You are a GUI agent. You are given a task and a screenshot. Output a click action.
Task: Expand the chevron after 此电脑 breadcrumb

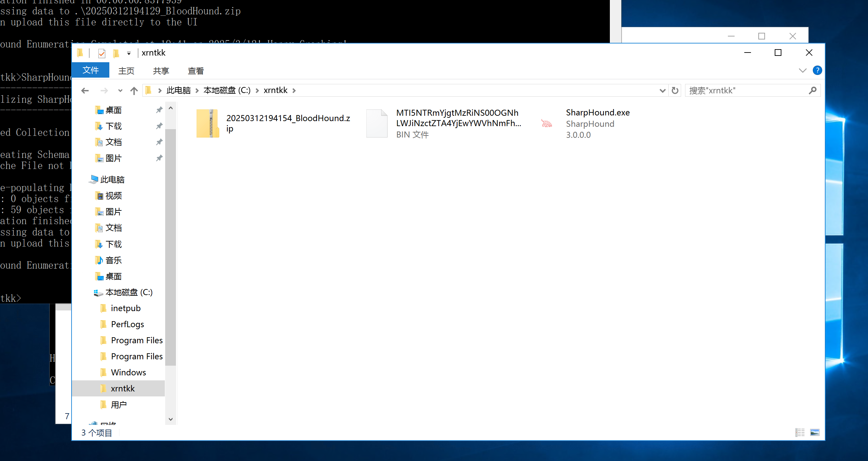pos(197,90)
